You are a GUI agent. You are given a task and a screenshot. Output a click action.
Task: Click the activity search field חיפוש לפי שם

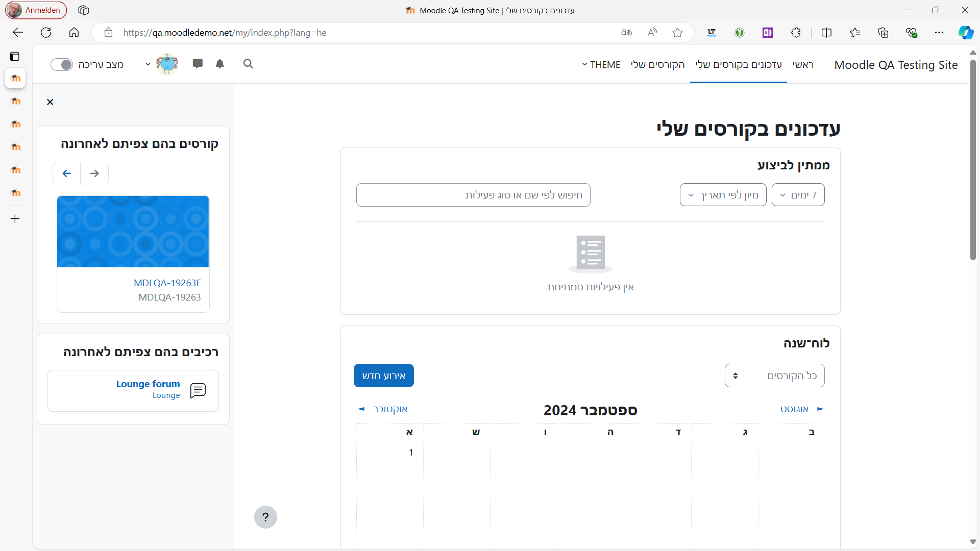pos(473,195)
